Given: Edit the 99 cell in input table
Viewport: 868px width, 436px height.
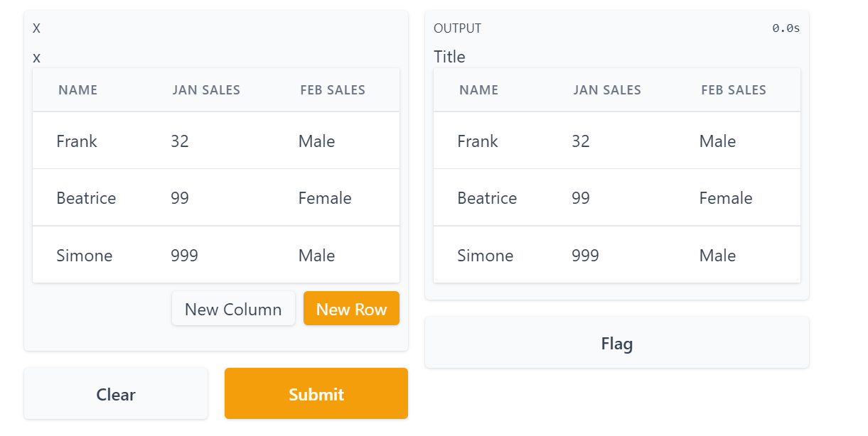Looking at the screenshot, I should click(180, 198).
